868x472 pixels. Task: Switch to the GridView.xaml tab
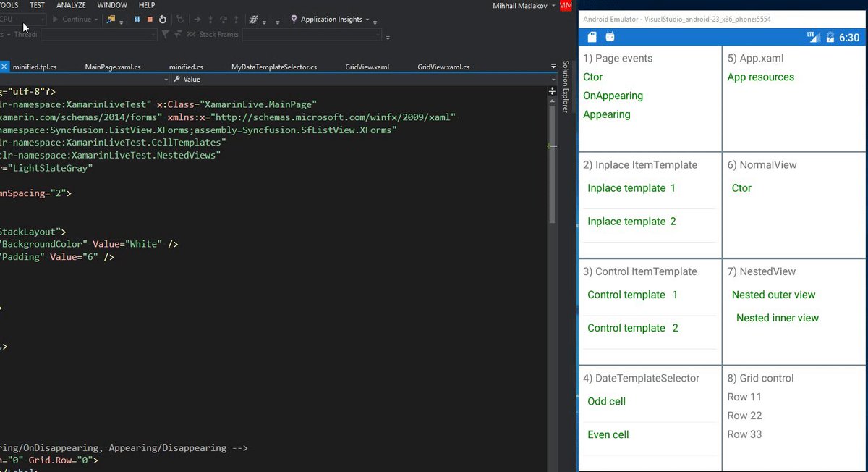point(367,67)
